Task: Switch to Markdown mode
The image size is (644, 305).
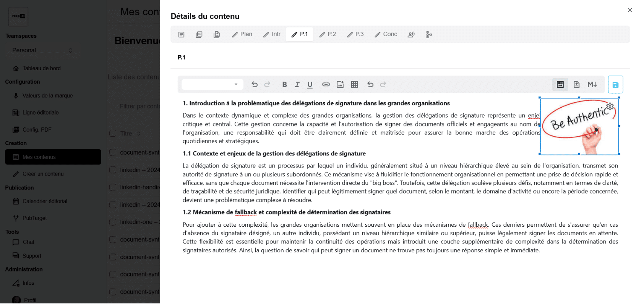Action: pos(592,84)
